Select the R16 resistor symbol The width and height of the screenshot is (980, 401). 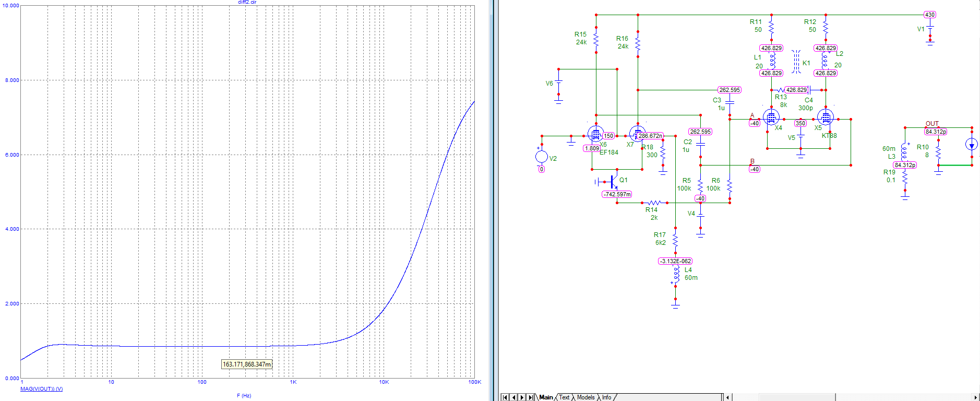point(638,44)
